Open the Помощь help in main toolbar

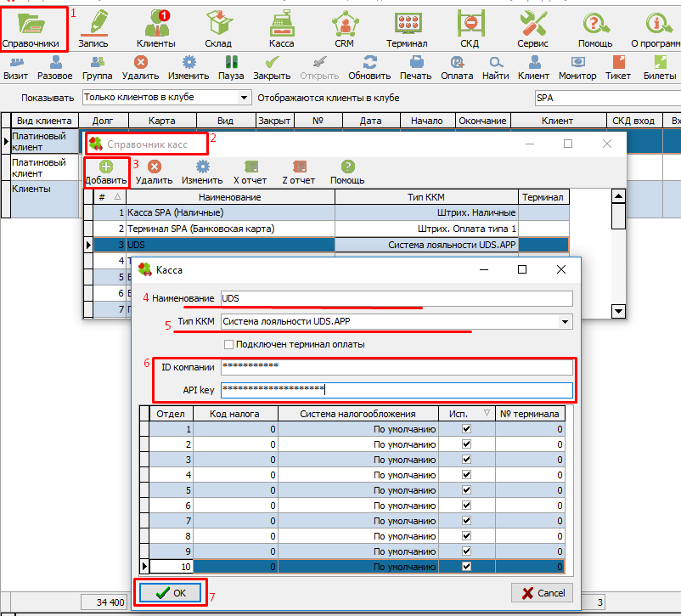(595, 29)
